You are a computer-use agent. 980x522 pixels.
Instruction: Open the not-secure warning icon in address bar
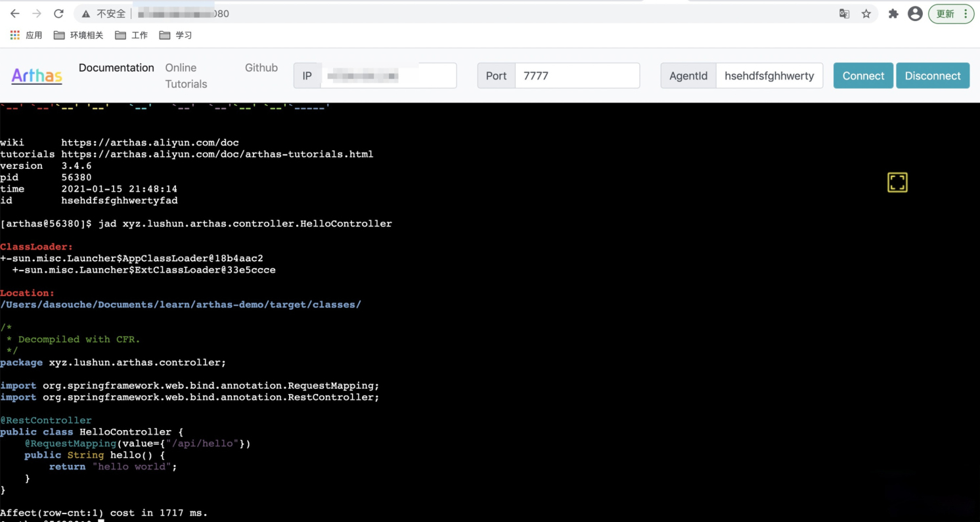(86, 14)
